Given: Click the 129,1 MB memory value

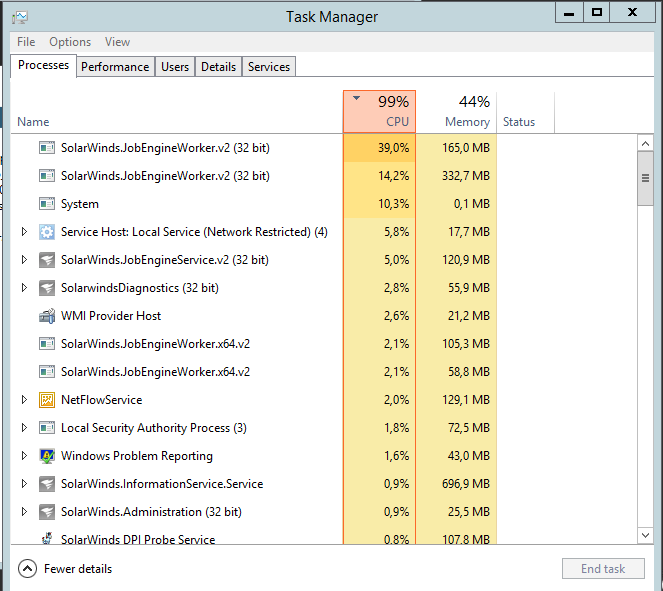Looking at the screenshot, I should pyautogui.click(x=466, y=400).
